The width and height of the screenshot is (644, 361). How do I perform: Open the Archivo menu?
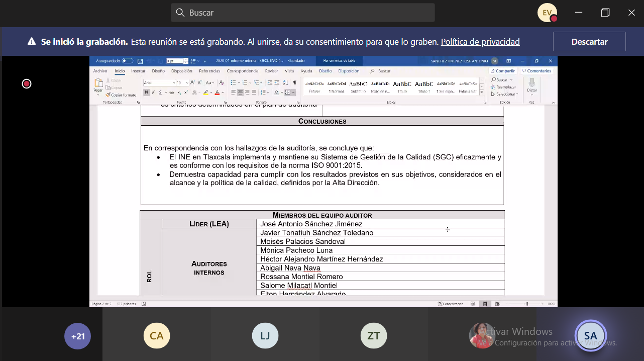coord(100,71)
